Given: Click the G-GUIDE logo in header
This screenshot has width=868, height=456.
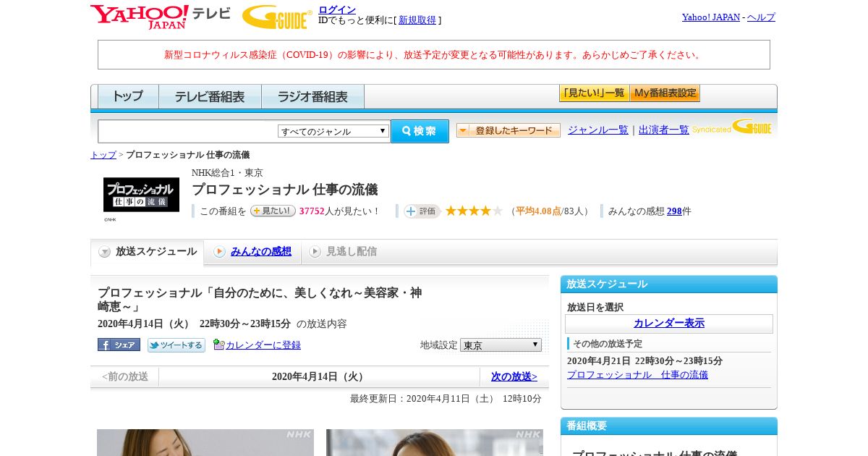Looking at the screenshot, I should [277, 17].
